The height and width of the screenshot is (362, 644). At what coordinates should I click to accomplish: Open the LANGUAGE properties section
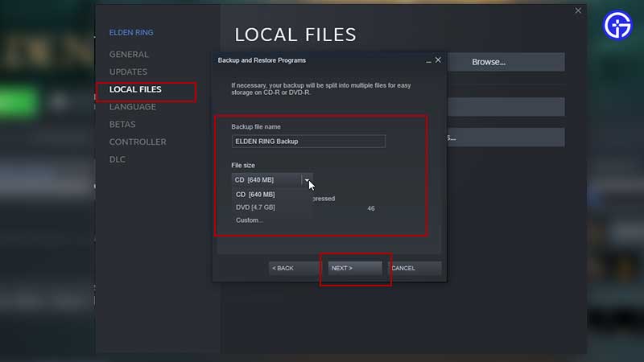pos(132,107)
